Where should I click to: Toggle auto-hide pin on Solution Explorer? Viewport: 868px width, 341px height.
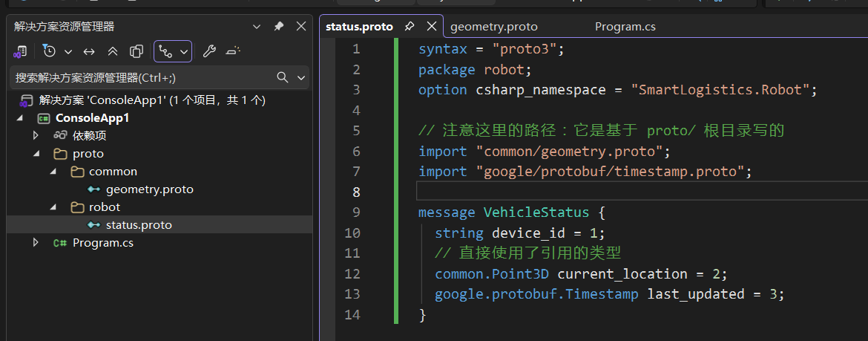click(x=279, y=26)
